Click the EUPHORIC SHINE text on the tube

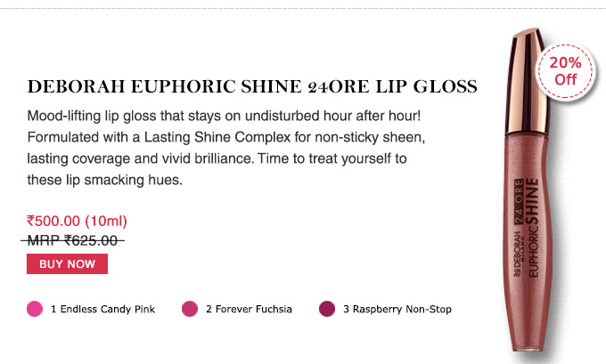(528, 227)
